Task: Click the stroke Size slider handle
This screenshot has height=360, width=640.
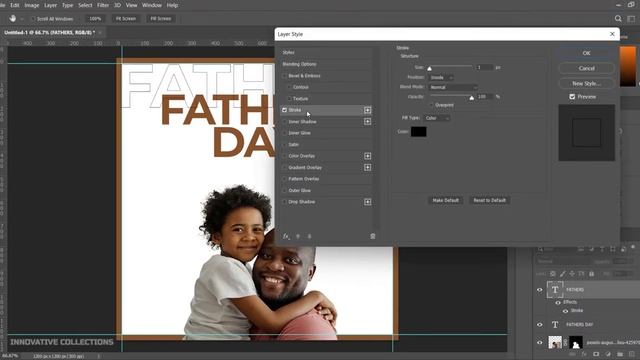Action: 429,69
